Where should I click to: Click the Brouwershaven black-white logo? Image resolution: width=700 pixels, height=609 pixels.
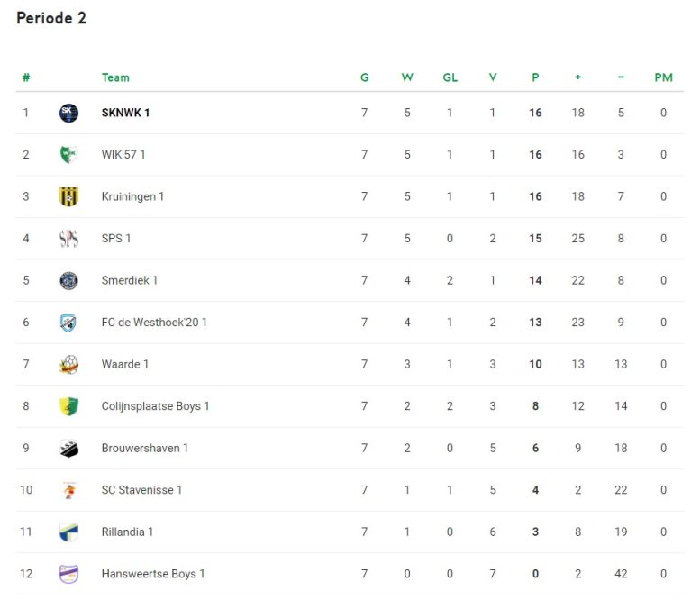coord(68,449)
